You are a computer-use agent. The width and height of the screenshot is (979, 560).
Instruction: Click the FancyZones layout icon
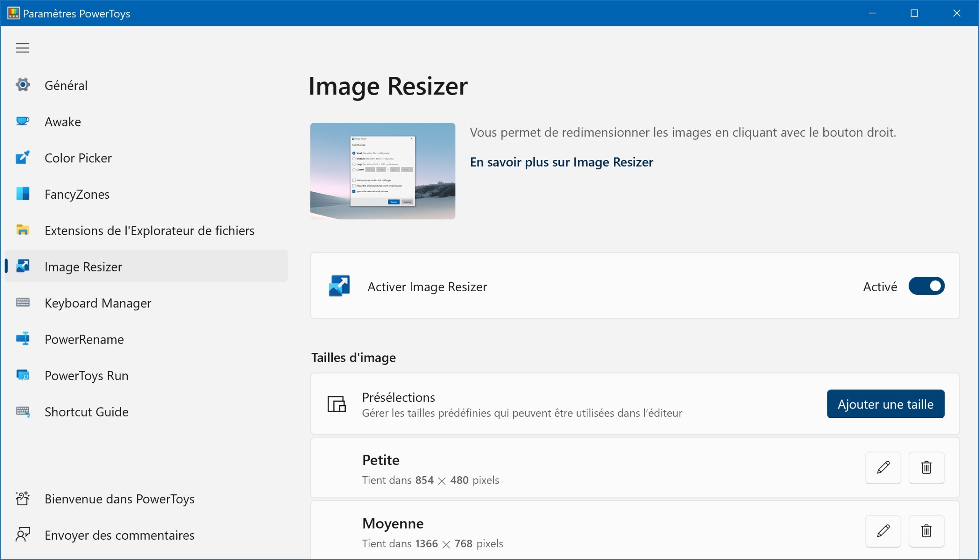[x=23, y=193]
